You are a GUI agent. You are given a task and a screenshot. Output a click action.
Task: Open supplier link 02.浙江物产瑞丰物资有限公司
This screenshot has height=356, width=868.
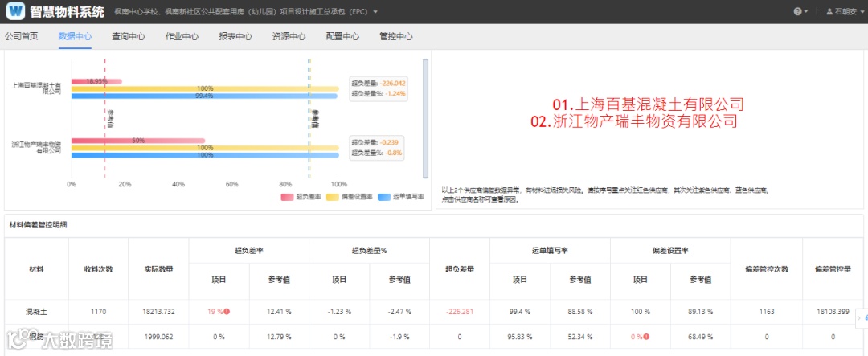pos(634,121)
